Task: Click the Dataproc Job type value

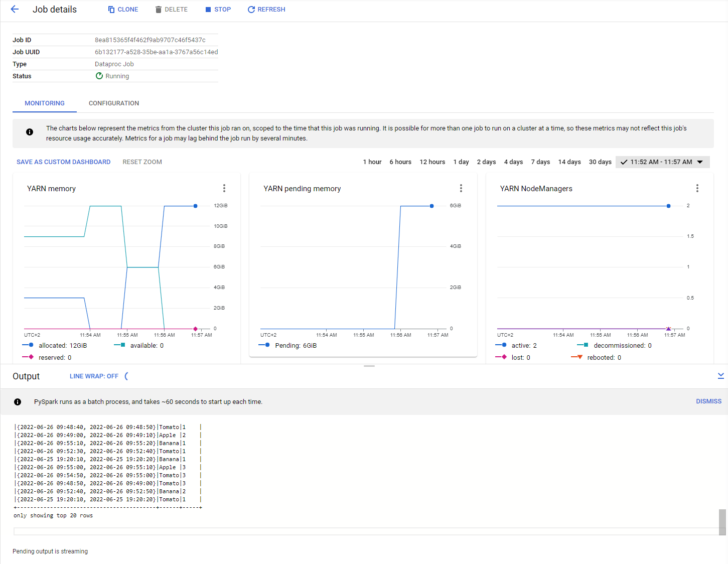Action: [114, 64]
